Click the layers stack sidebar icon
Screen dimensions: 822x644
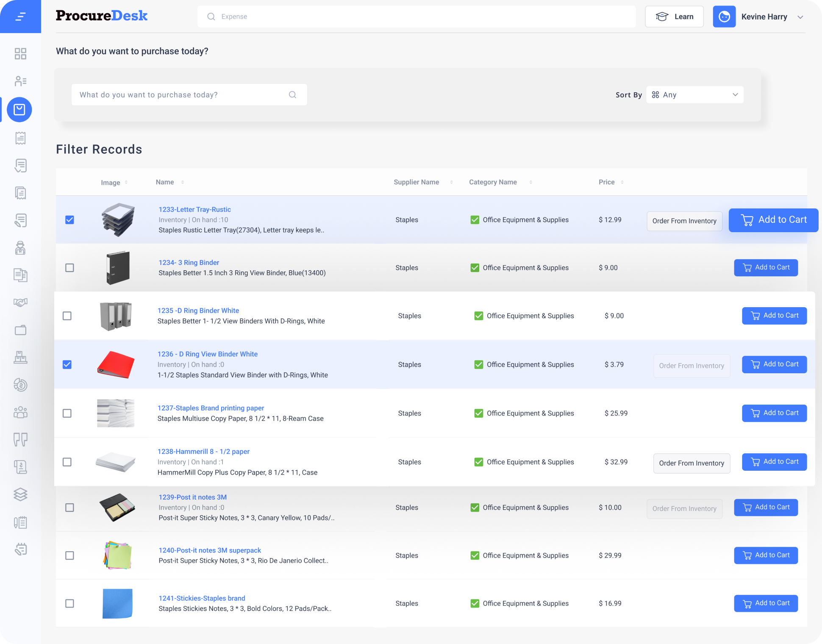[x=20, y=494]
